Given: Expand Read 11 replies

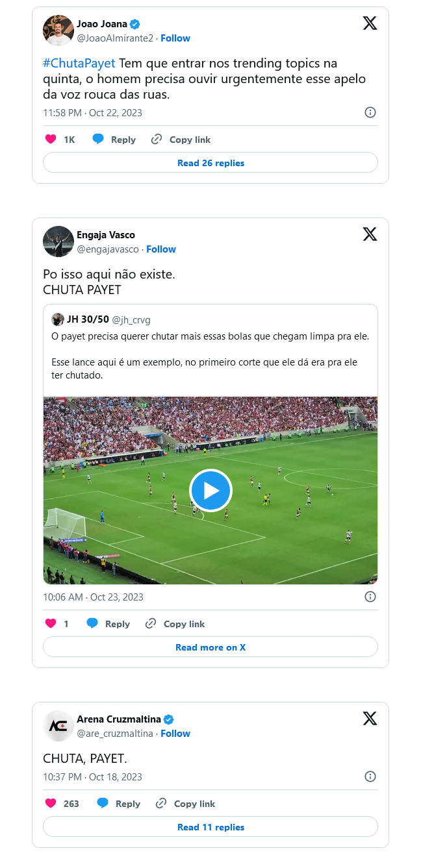Looking at the screenshot, I should [x=210, y=827].
